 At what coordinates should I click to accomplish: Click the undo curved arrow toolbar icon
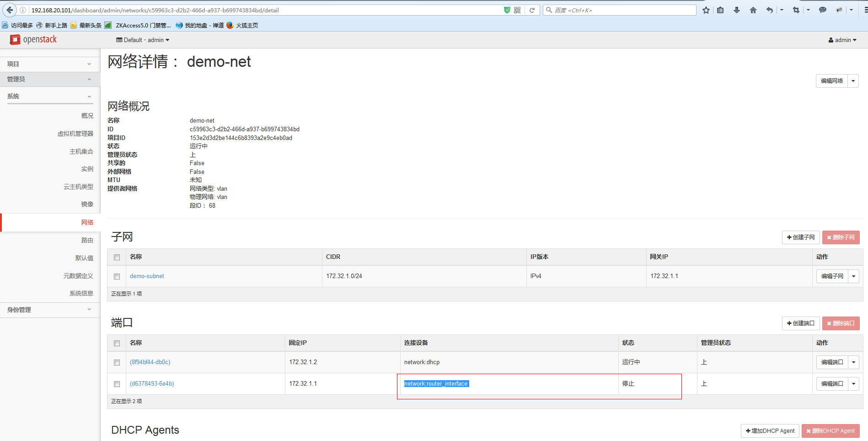pos(770,10)
